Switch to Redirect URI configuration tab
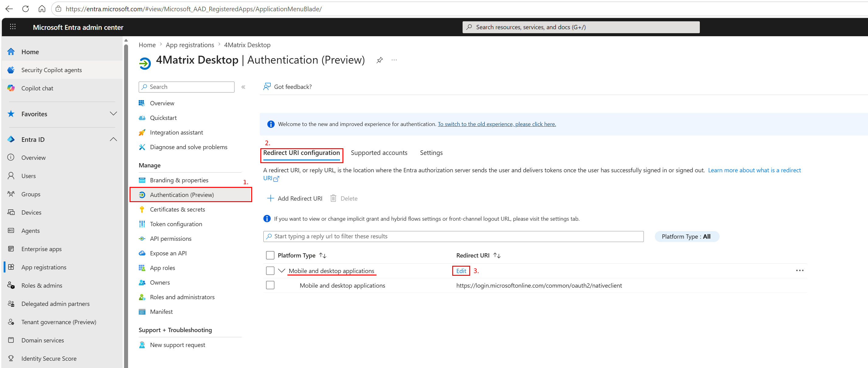The width and height of the screenshot is (868, 368). tap(302, 153)
